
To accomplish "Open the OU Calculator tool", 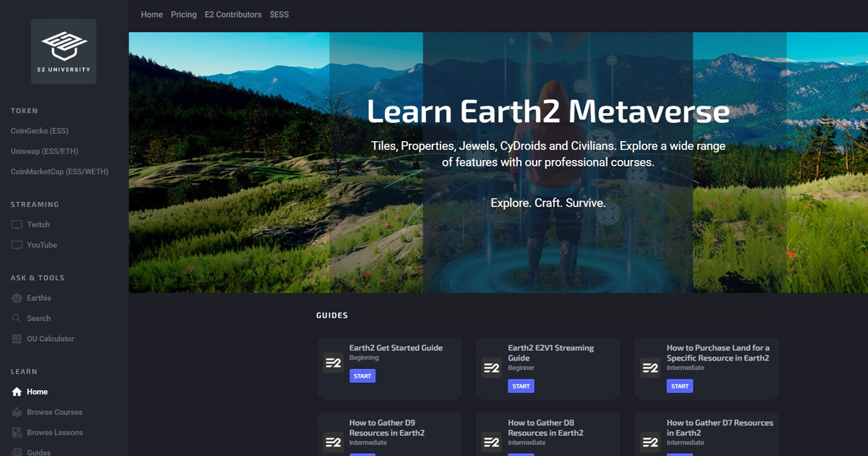I will [x=51, y=339].
